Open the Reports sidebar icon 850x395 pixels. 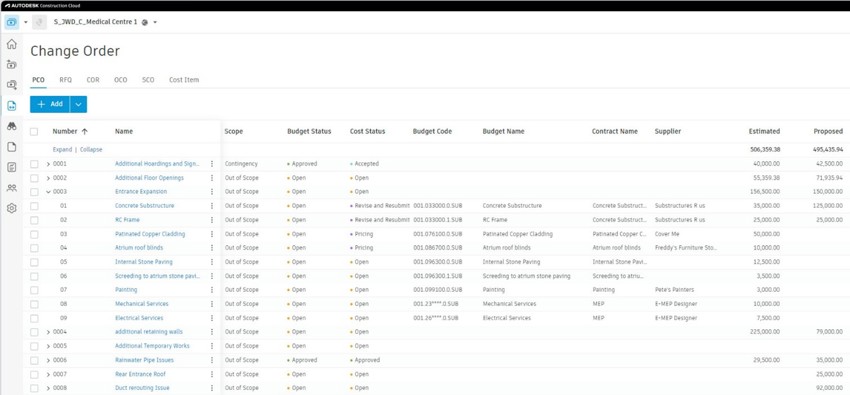[11, 167]
